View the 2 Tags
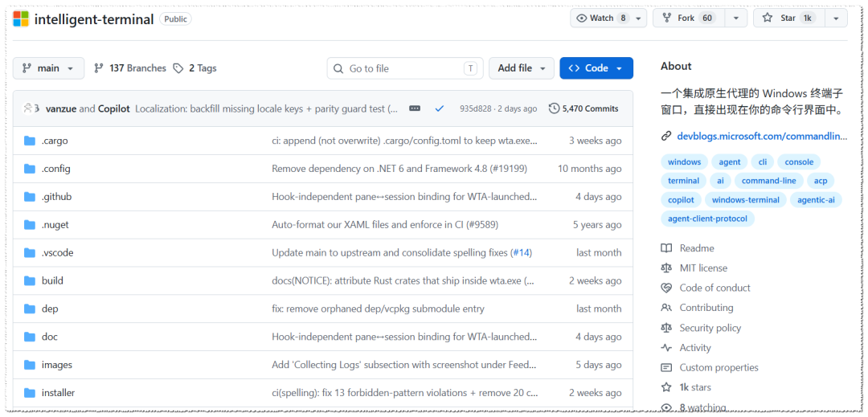The width and height of the screenshot is (868, 417). click(x=194, y=68)
